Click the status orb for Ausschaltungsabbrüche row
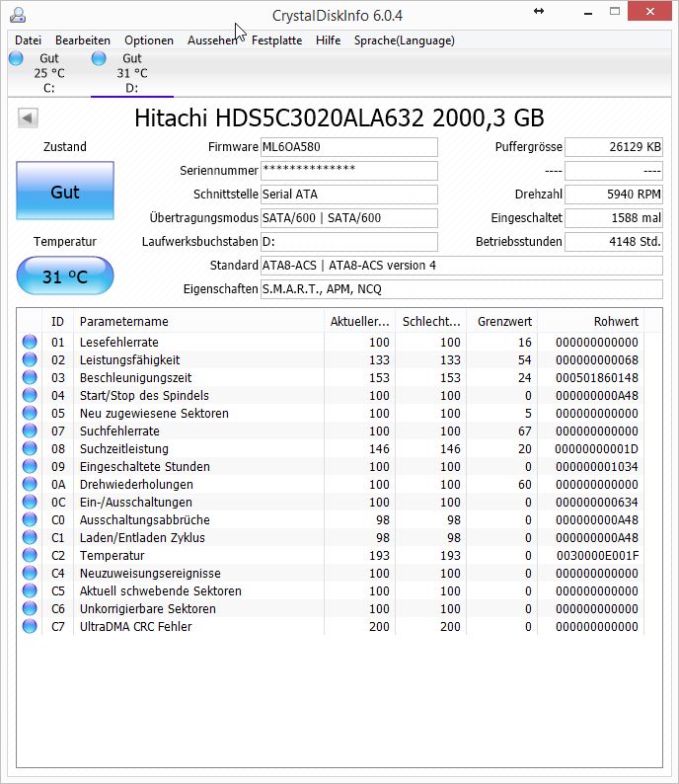679x784 pixels. pyautogui.click(x=30, y=519)
